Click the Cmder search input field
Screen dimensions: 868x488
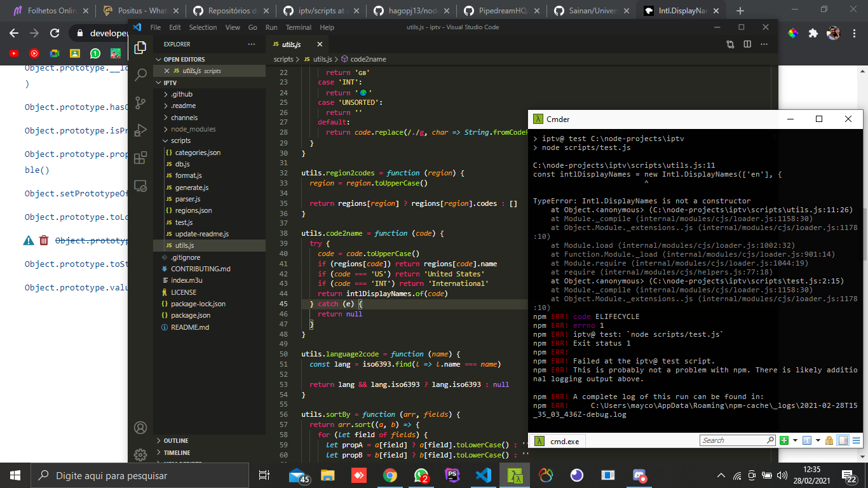(734, 440)
